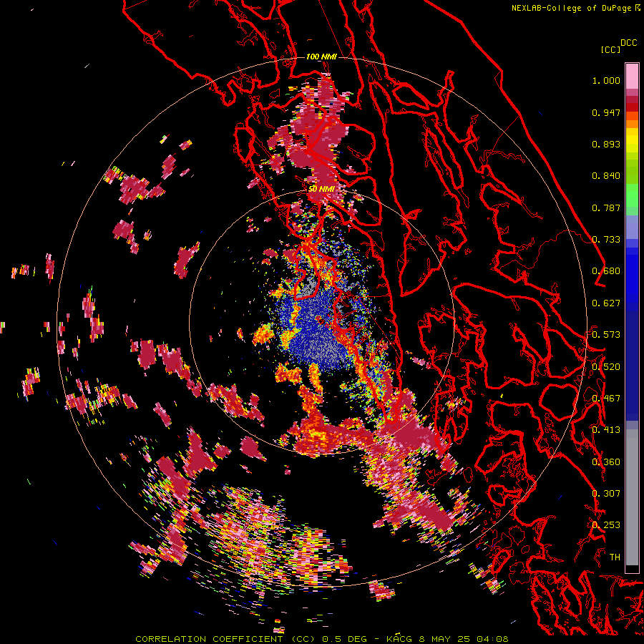Click the 0.413 color scale value
This screenshot has height=644, width=644.
tap(606, 430)
